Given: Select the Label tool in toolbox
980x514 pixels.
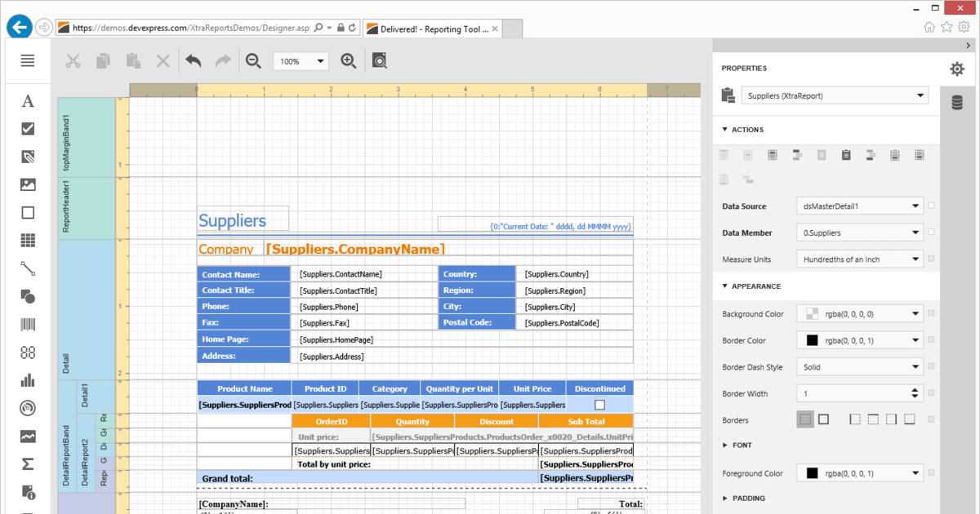Looking at the screenshot, I should coord(28,101).
